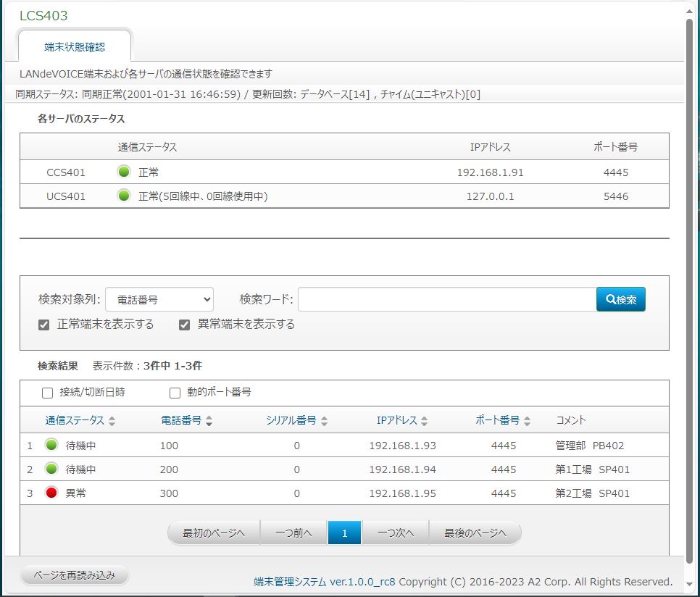Click the red error status icon for terminal 300
The image size is (700, 597).
tap(51, 493)
